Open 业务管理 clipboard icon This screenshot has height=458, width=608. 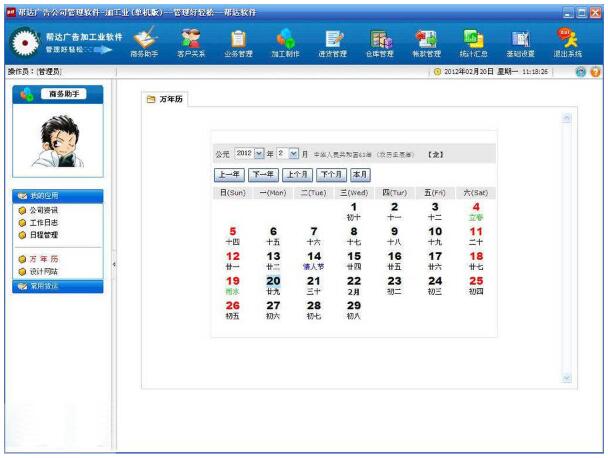[238, 43]
